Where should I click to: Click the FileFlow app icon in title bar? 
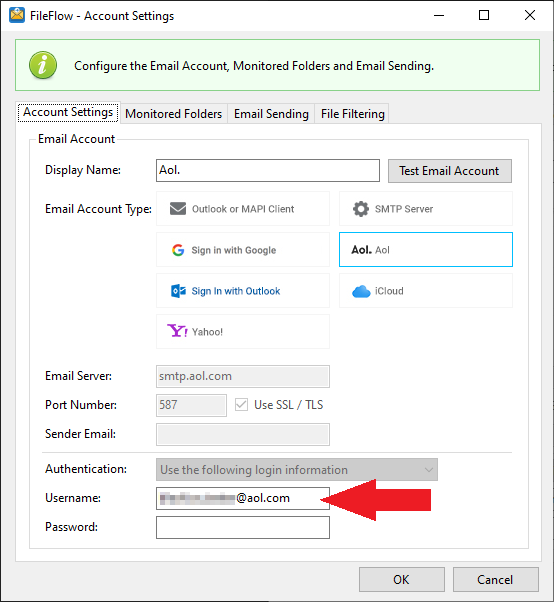(x=17, y=15)
